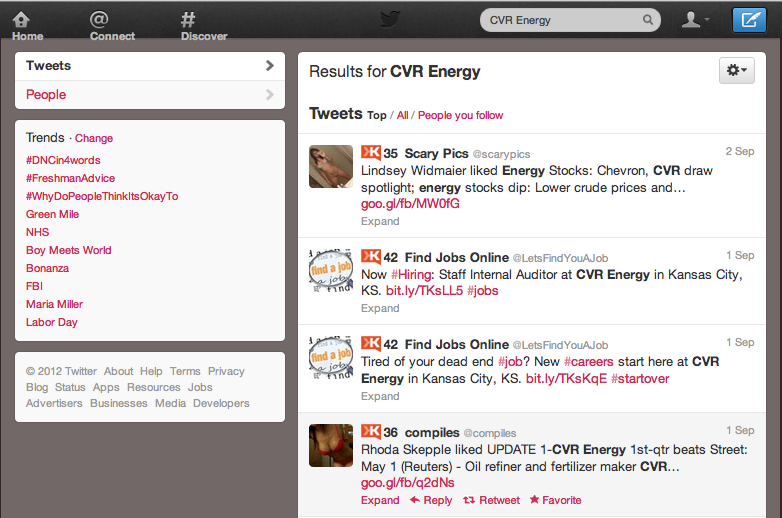Click the chevron on the People row

(x=270, y=95)
